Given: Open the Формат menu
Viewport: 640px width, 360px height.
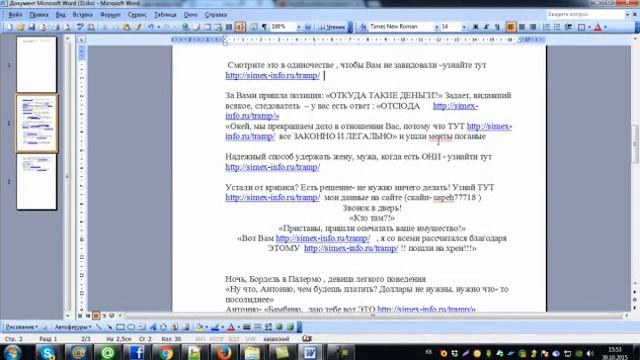Looking at the screenshot, I should pyautogui.click(x=110, y=15).
